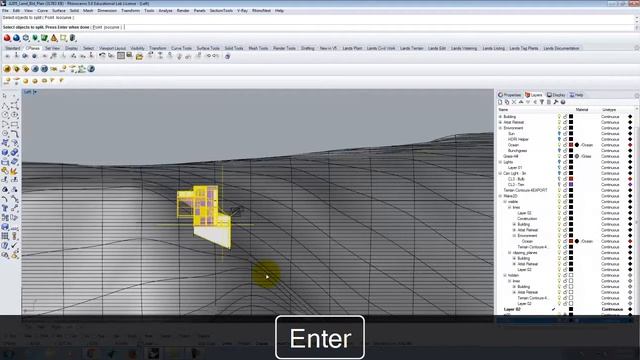Toggle lock icon of Layer 01
Image resolution: width=640 pixels, height=360 pixels.
(565, 168)
